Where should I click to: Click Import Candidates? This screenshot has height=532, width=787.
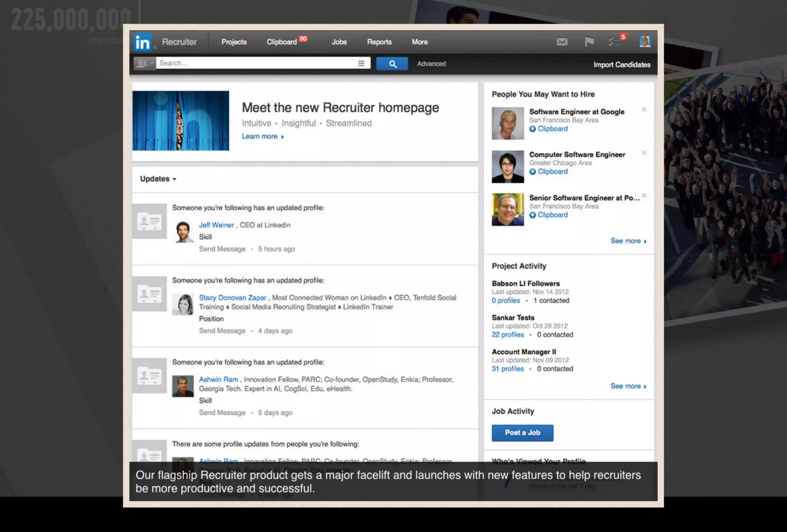[x=622, y=65]
